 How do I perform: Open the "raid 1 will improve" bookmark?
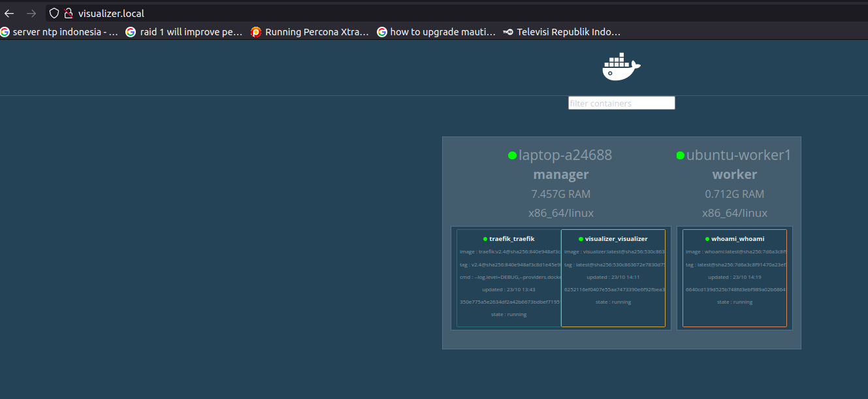(x=185, y=31)
